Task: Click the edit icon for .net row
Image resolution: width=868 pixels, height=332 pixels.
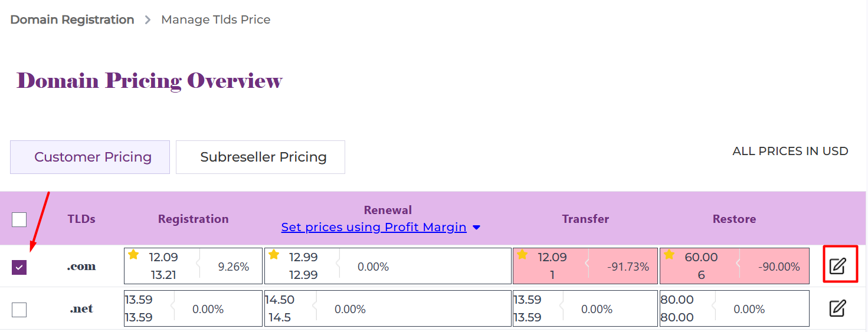Action: pyautogui.click(x=837, y=308)
